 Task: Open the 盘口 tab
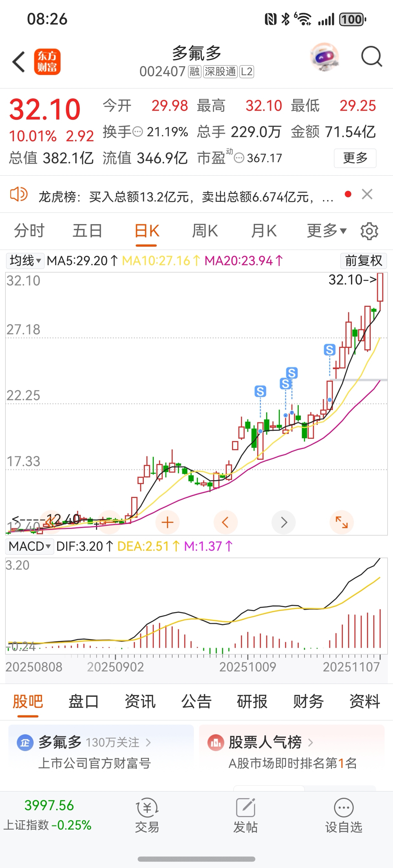[84, 702]
